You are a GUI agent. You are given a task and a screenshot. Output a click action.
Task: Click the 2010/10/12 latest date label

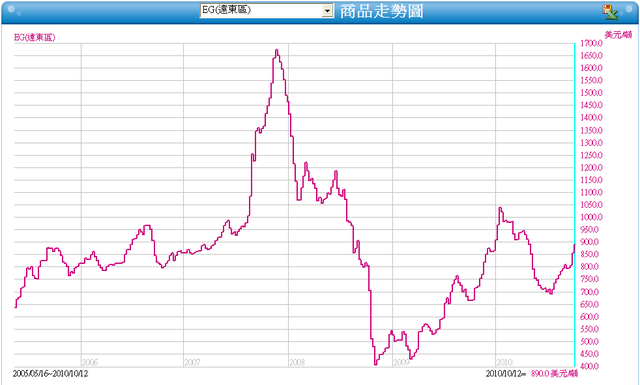click(x=506, y=374)
